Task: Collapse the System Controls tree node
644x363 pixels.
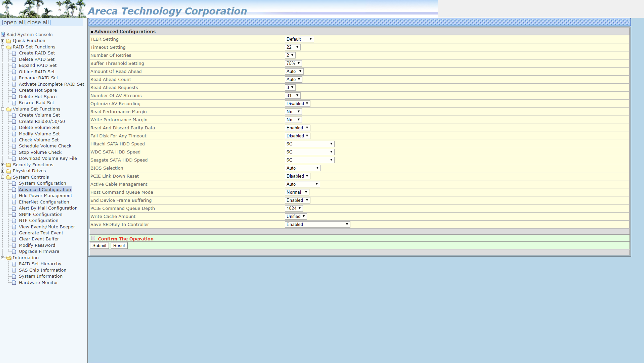Action: coord(3,177)
